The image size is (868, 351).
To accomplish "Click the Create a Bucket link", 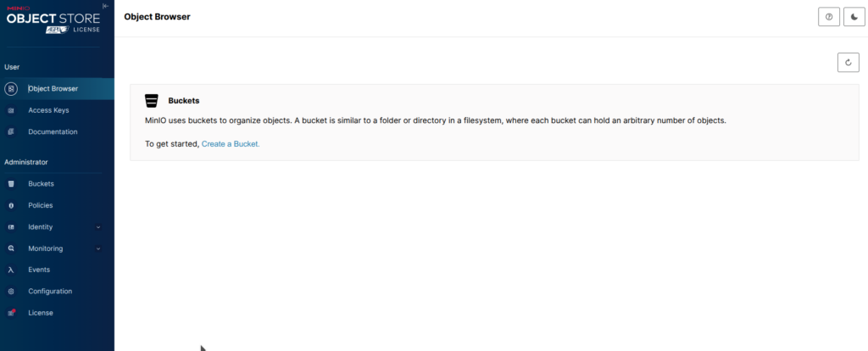I will coord(231,144).
